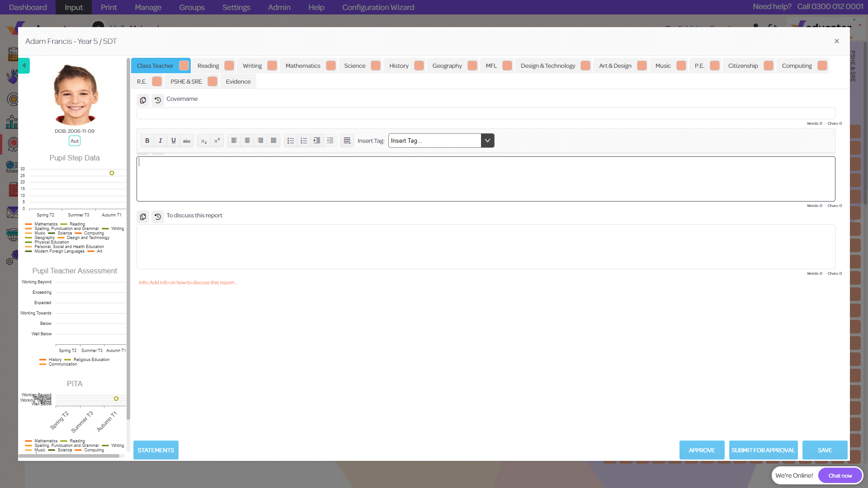Screen dimensions: 868x488
Task: Toggle the Mathematics status box
Action: pyautogui.click(x=331, y=66)
